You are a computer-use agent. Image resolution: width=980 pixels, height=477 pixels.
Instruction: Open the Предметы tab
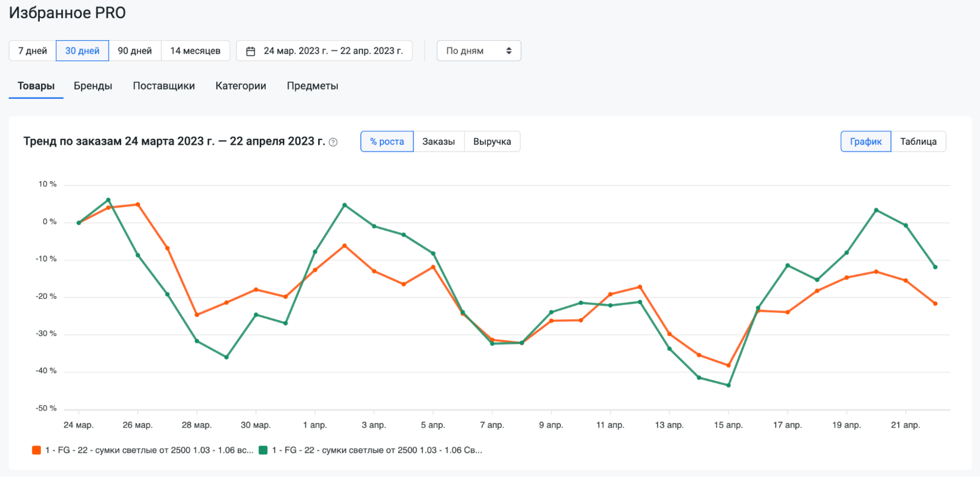[312, 86]
